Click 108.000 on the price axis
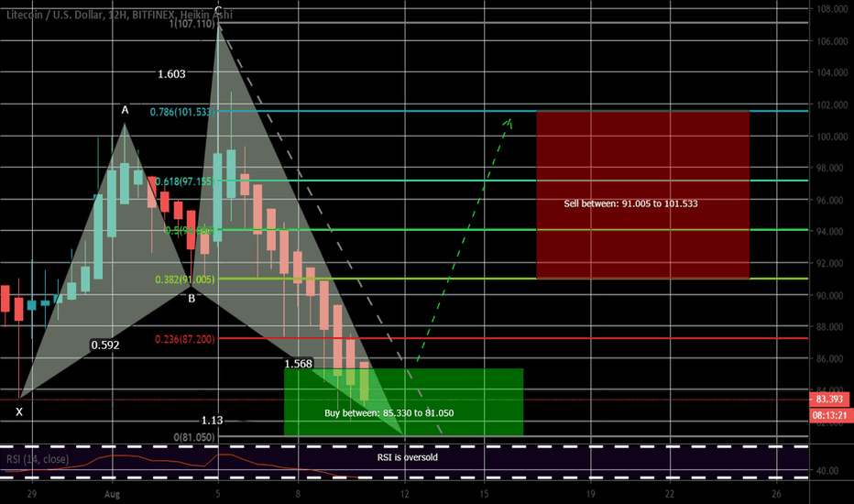 pos(831,9)
